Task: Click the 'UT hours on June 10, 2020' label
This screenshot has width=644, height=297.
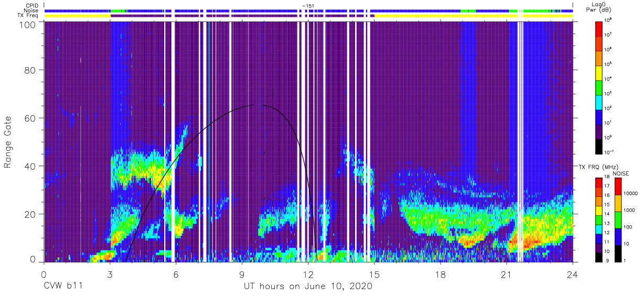Action: pyautogui.click(x=308, y=287)
